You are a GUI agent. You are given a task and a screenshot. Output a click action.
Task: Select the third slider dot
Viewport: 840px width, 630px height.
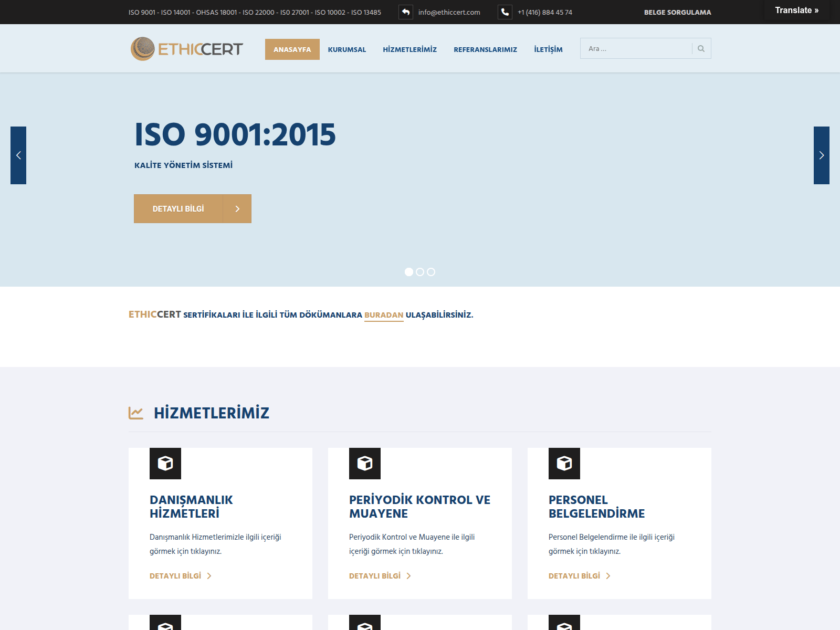coord(431,272)
